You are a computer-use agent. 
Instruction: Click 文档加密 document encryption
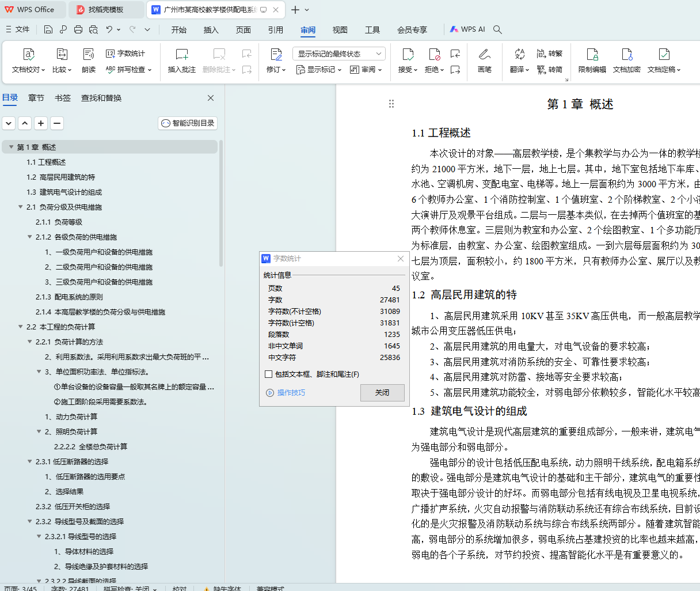627,60
